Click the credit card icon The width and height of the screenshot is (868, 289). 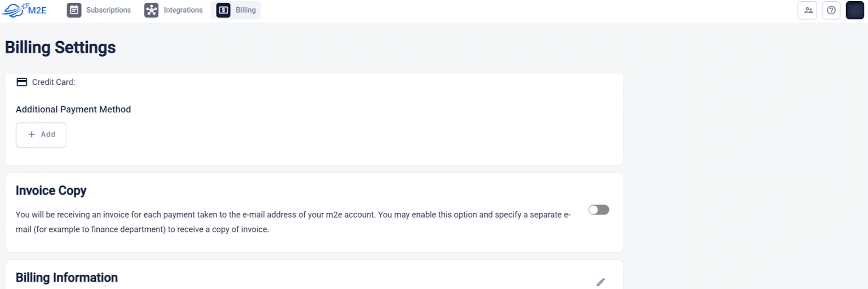coord(22,82)
